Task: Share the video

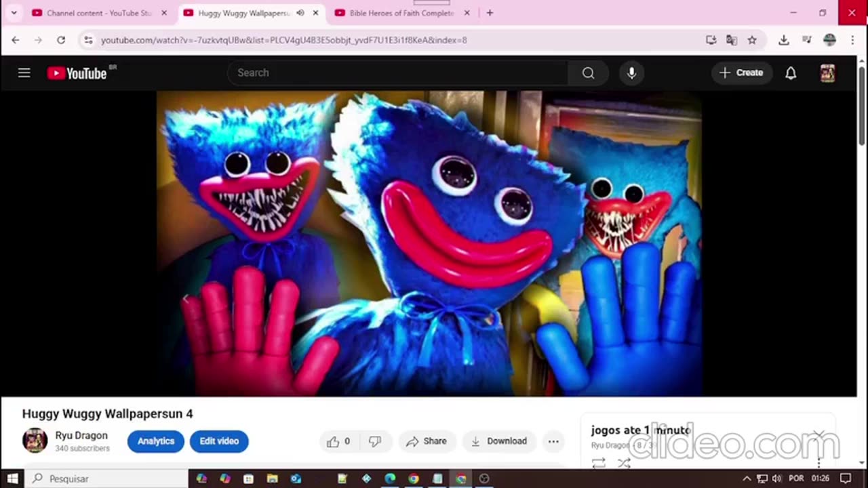Action: tap(427, 441)
